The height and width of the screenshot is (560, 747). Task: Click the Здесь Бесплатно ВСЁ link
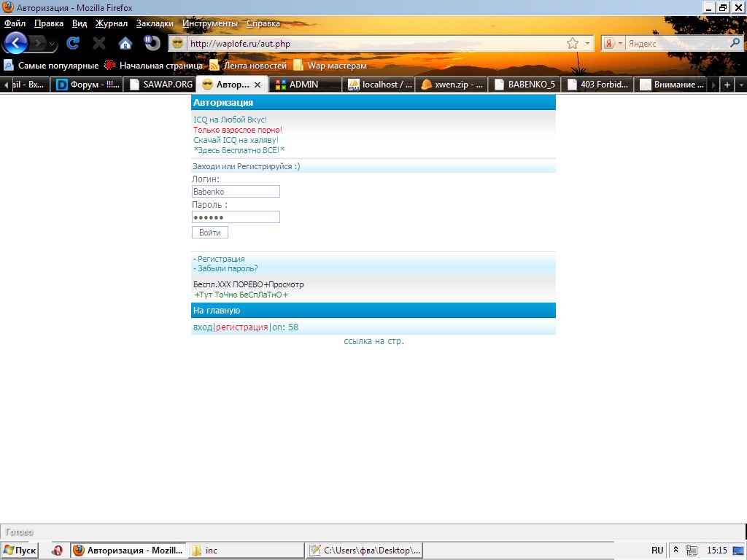tap(239, 150)
